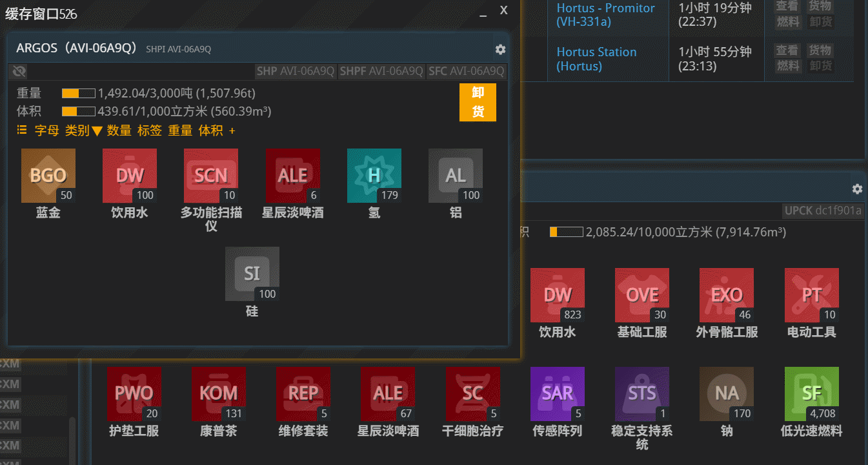
Task: Select the EXO 外骨骼工服 item icon
Action: click(727, 295)
